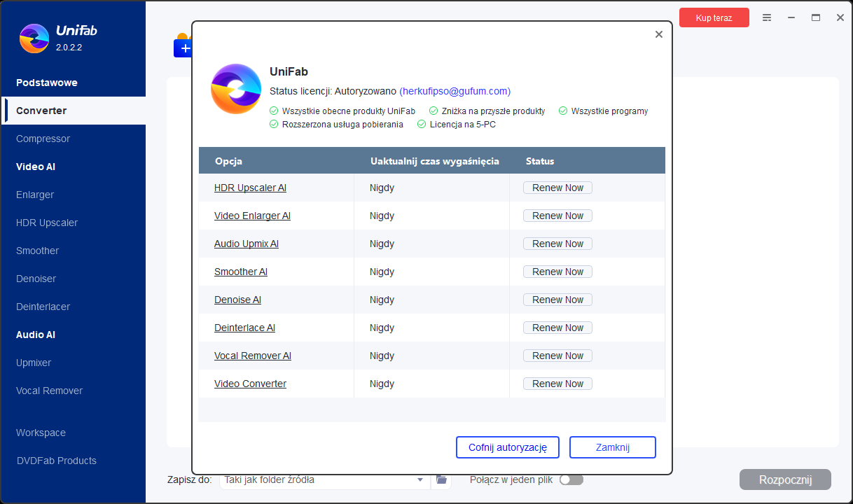Viewport: 853px width, 504px height.
Task: Close the license dialog with the X
Action: (x=658, y=34)
